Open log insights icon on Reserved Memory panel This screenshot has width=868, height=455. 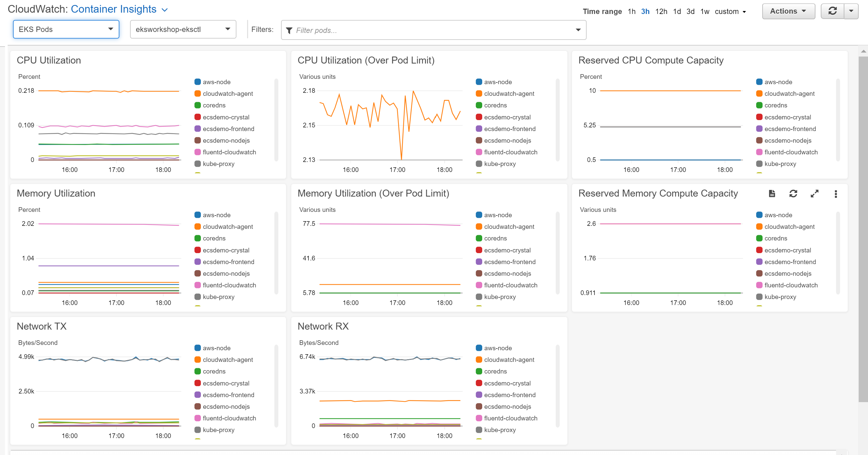[x=772, y=194]
